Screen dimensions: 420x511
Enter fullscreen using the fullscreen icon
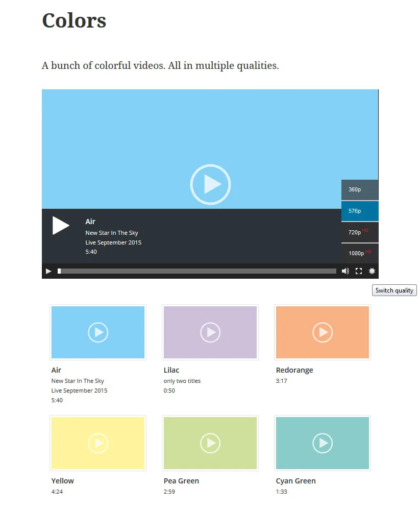pos(359,271)
